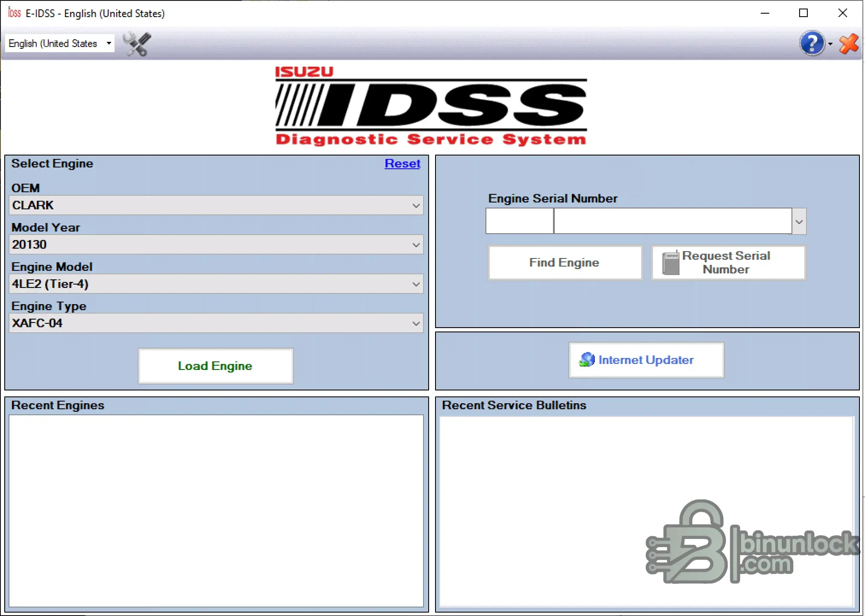865x616 pixels.
Task: Maximize the E-IDSS window
Action: click(x=803, y=13)
